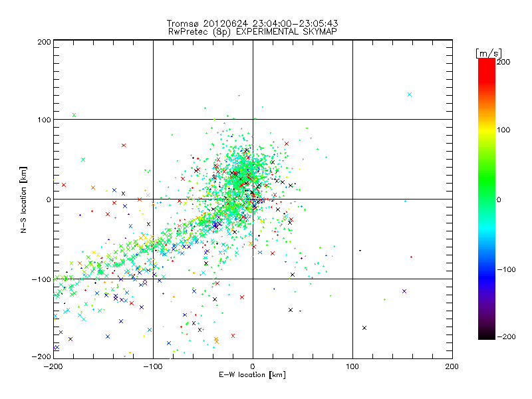Image resolution: width=532 pixels, height=399 pixels.
Task: Click the title line 'Tromsø 20120624 23:04:00-23:05:43'
Action: (252, 23)
